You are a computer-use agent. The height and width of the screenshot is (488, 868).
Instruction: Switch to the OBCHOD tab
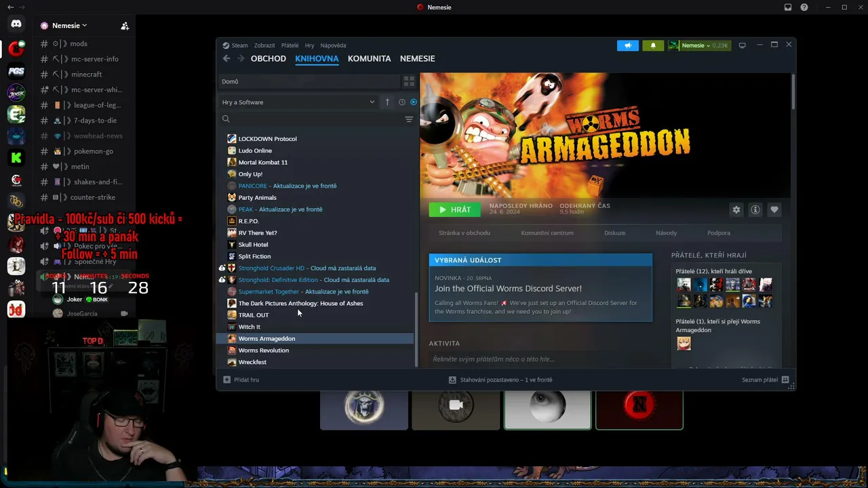[x=269, y=58]
